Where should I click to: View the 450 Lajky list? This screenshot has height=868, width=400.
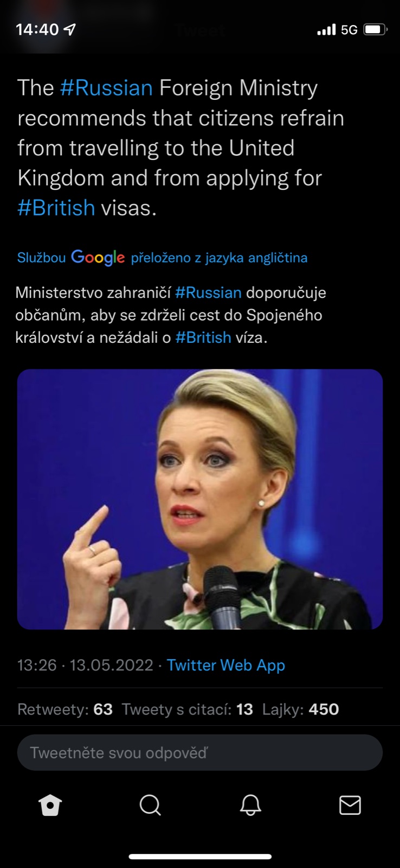coord(301,710)
